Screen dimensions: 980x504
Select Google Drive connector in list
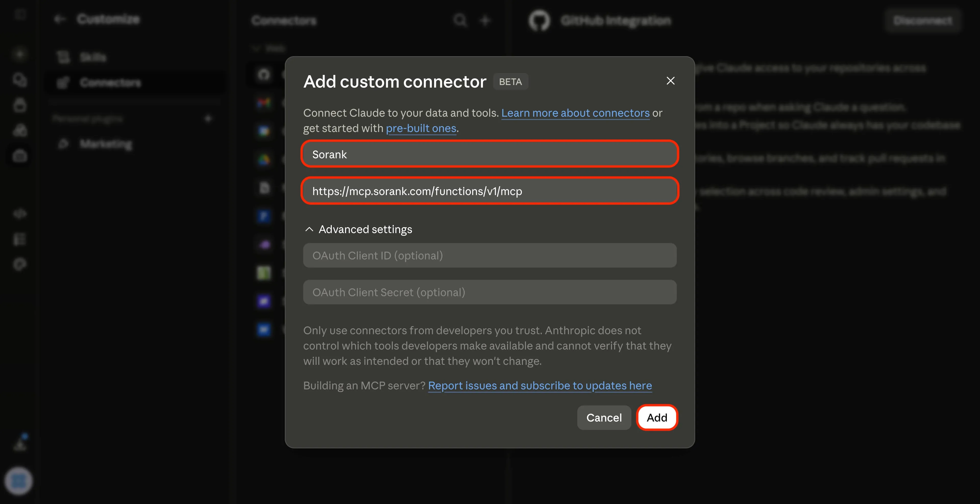point(264,160)
